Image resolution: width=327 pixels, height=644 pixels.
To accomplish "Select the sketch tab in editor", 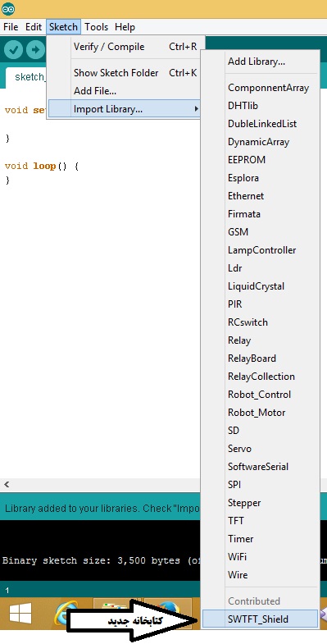I will tap(26, 77).
